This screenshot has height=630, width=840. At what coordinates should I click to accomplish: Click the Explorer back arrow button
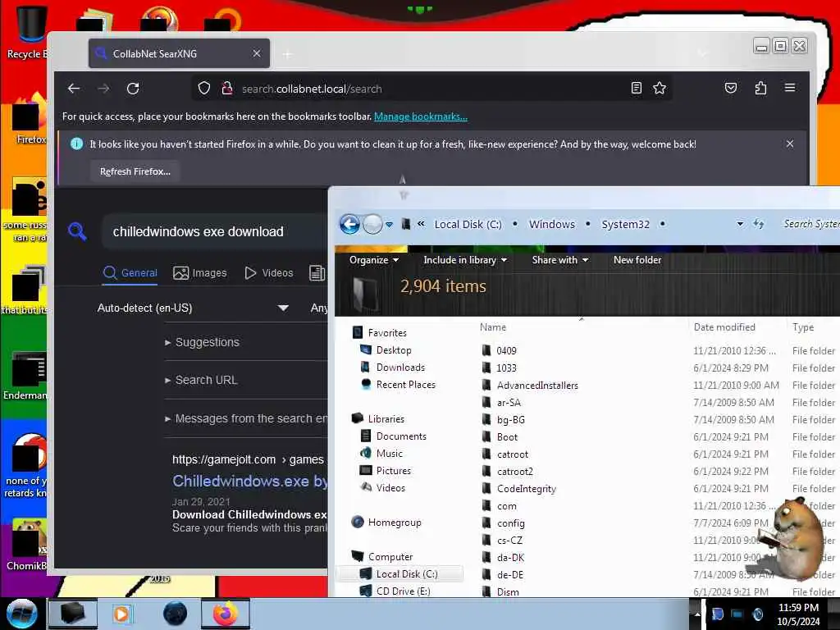point(349,224)
